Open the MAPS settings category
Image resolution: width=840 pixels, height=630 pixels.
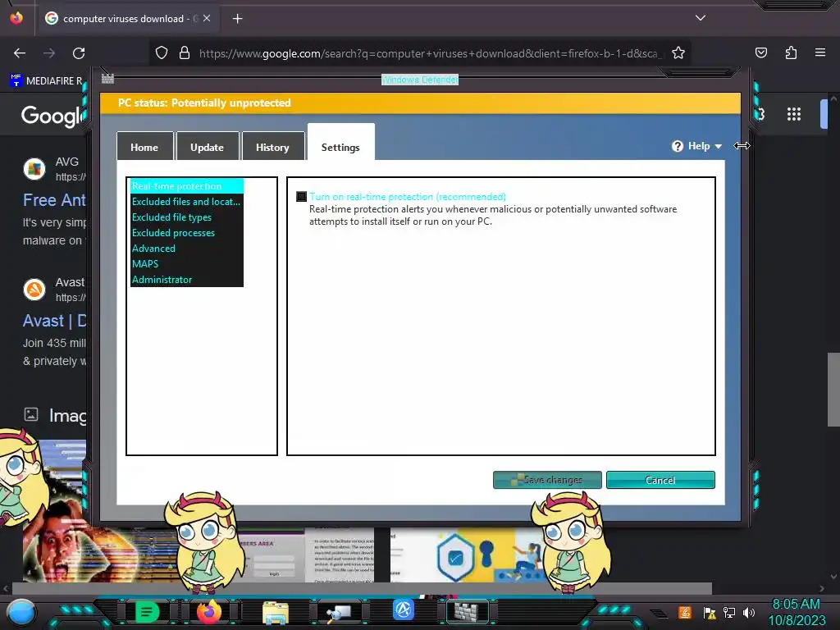186,263
